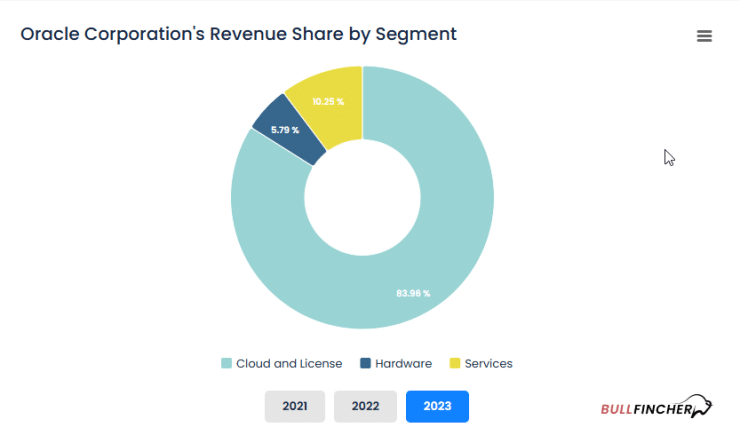The width and height of the screenshot is (740, 443).
Task: Hide Hardware series via legend label
Action: click(x=404, y=364)
